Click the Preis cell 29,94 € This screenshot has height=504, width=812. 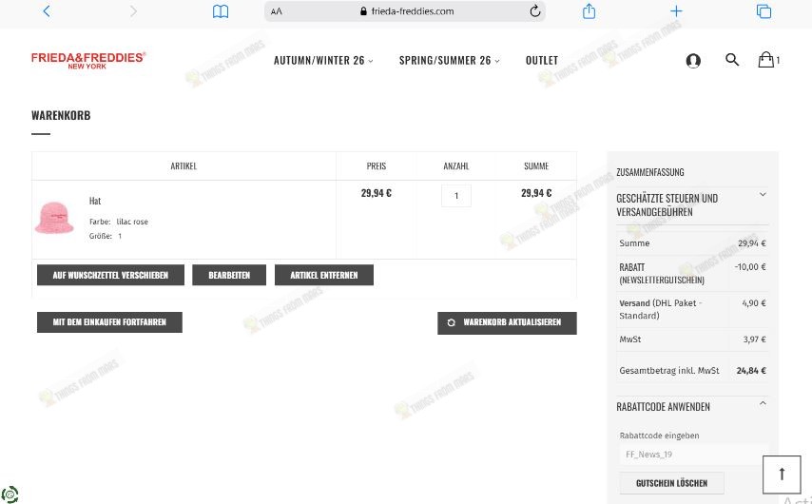[376, 193]
